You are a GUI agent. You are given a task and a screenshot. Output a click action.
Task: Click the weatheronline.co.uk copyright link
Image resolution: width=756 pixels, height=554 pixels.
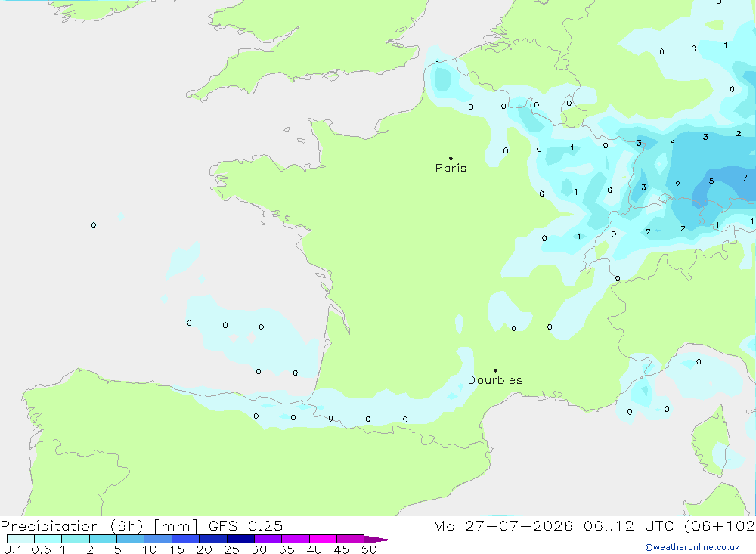click(x=692, y=547)
